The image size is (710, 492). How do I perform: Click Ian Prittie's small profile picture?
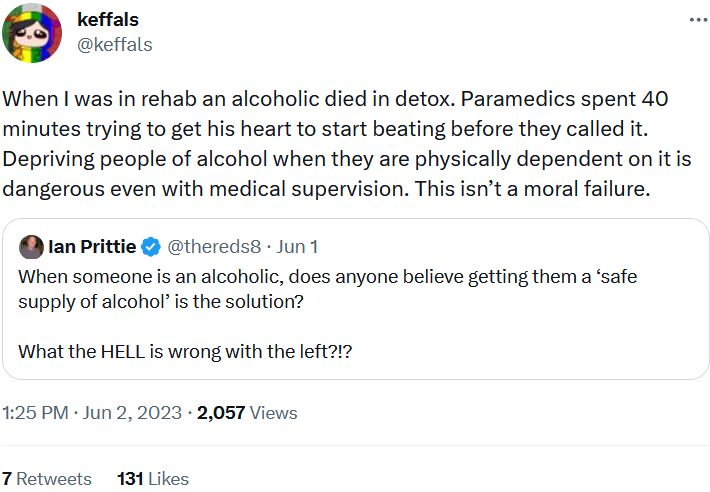[31, 247]
